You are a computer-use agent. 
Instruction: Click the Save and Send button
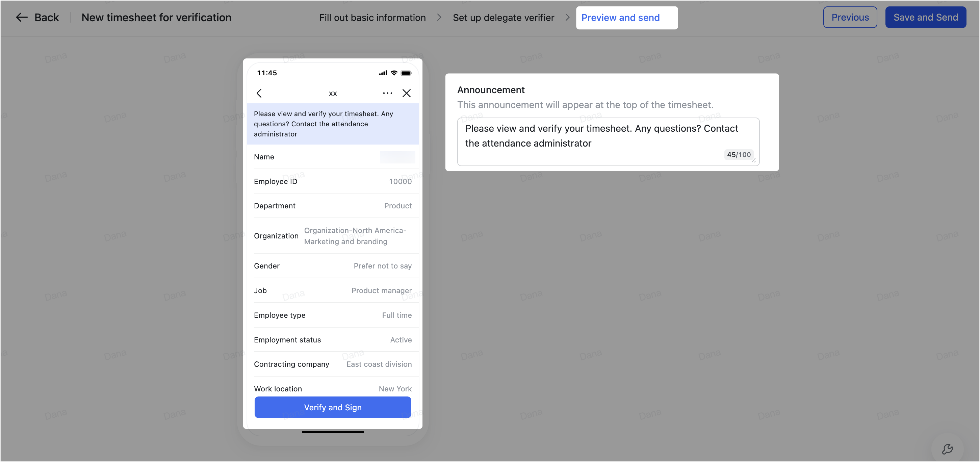[x=925, y=18]
